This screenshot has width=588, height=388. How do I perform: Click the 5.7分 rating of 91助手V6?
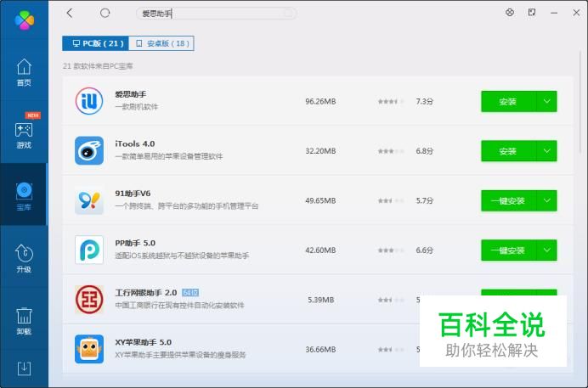425,200
